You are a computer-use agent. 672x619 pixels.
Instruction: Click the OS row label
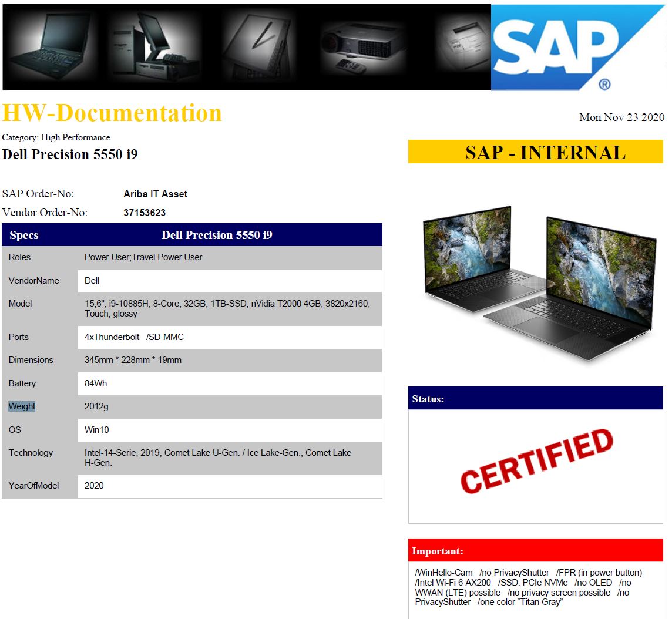point(15,430)
